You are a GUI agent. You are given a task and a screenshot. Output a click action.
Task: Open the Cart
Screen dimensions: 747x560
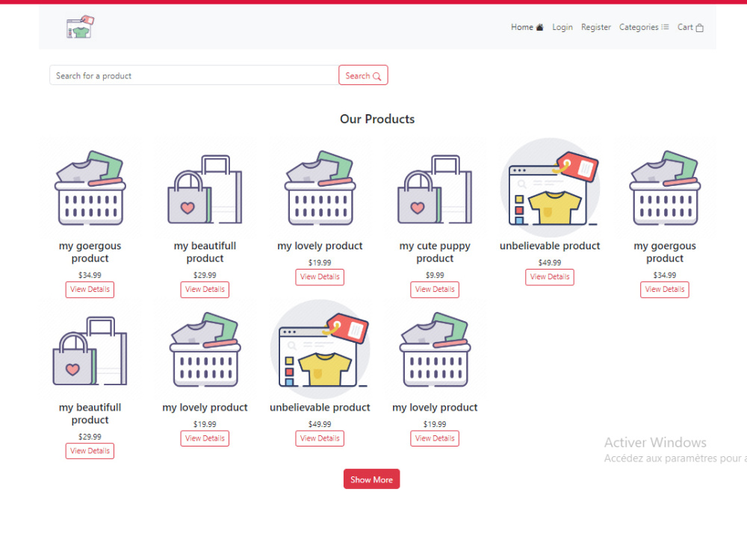coord(690,27)
